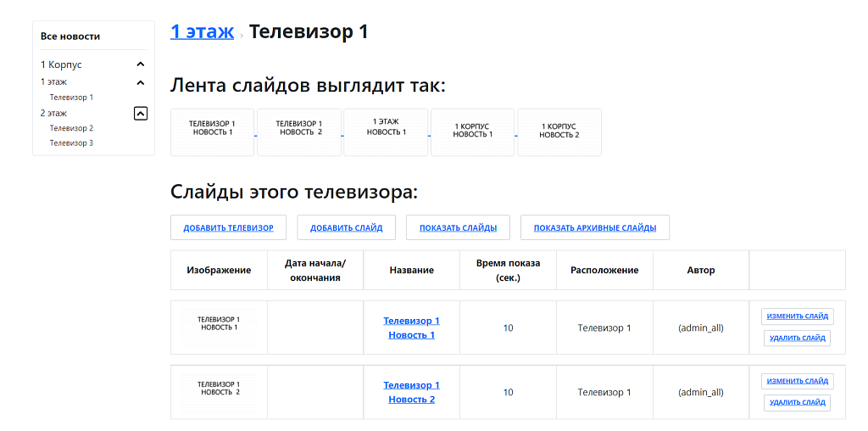Click the Добавить слайд button
Screen dimensions: 868x431
click(x=346, y=228)
